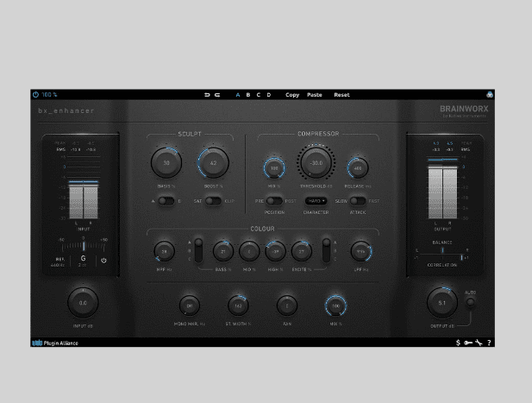Click the input level meter
This screenshot has height=403, width=532.
[84, 188]
